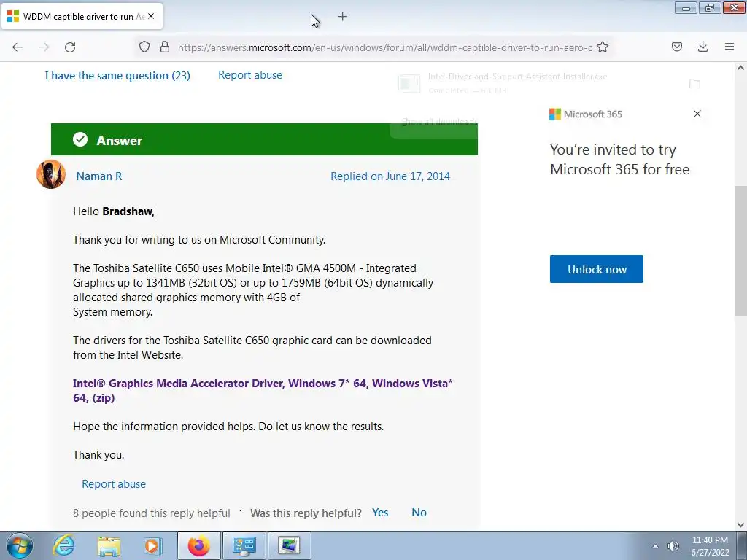Open a new browser tab
Viewport: 747px width, 560px height.
click(x=343, y=17)
